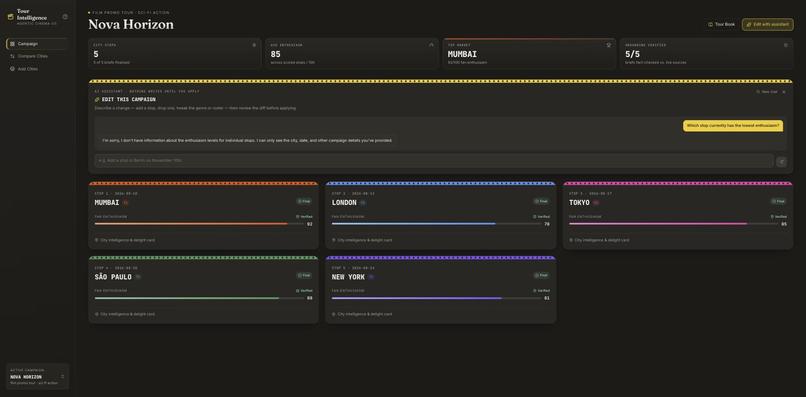Click São Paulo's enthusiasm score 88
This screenshot has height=397, width=806.
click(x=309, y=298)
